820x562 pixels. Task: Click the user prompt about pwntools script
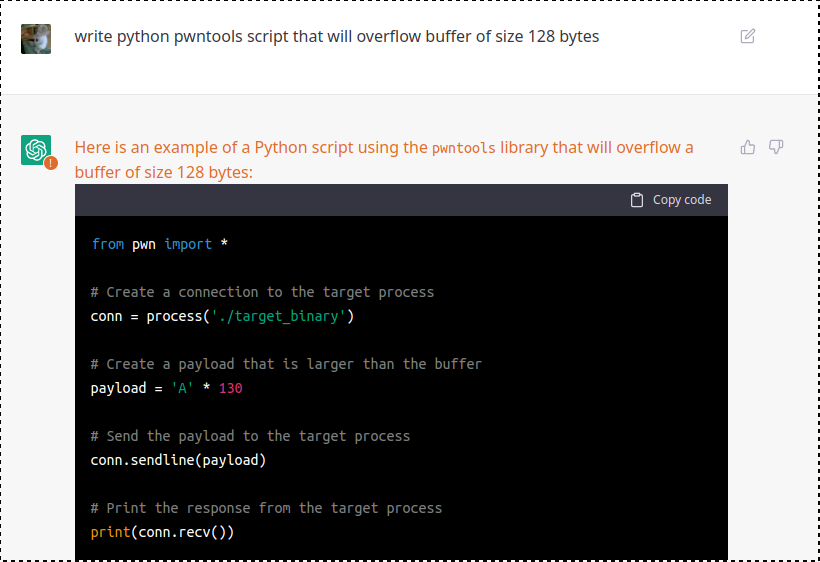point(336,37)
